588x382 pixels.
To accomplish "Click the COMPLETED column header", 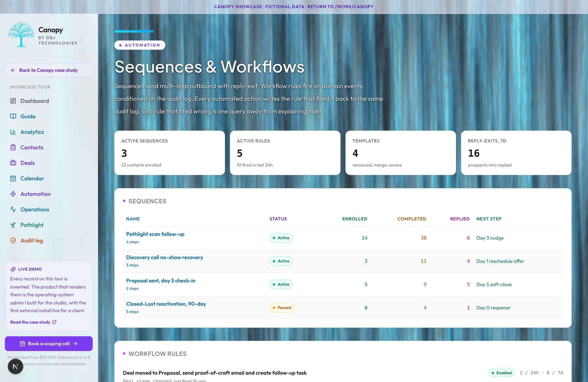I will (412, 219).
